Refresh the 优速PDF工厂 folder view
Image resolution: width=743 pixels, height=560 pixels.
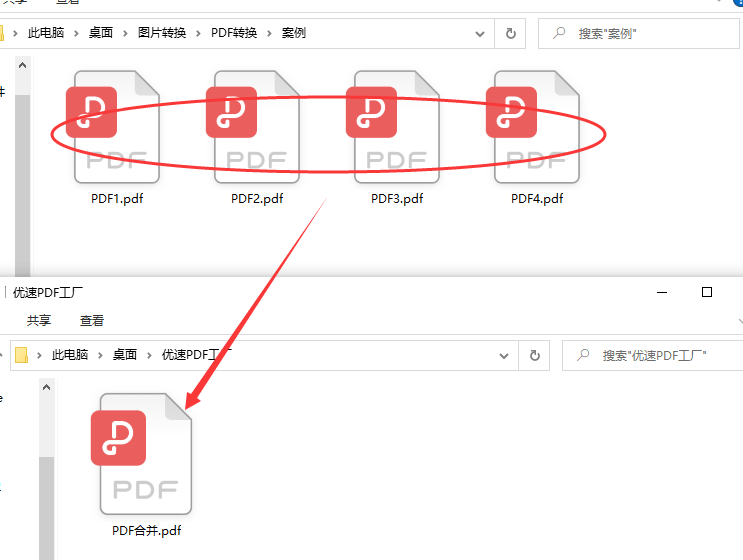tap(535, 355)
